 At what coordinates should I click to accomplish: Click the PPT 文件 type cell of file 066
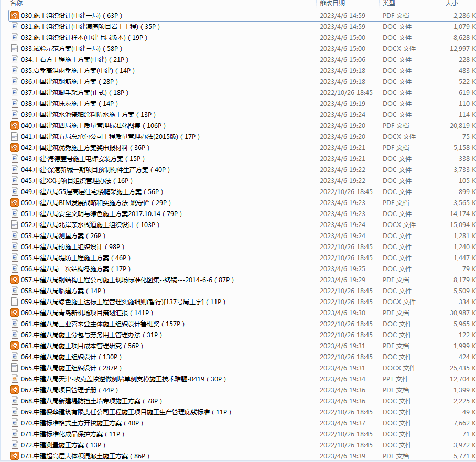point(396,379)
